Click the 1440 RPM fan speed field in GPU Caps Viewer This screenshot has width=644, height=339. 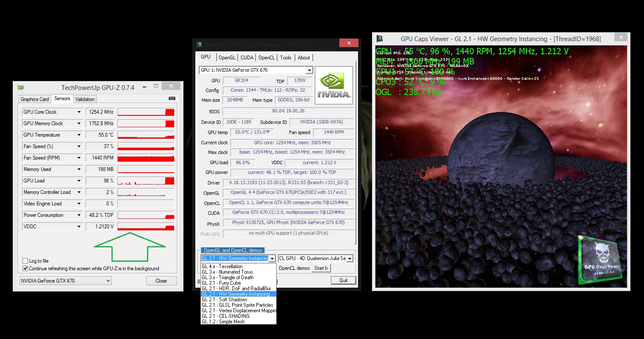pyautogui.click(x=334, y=132)
